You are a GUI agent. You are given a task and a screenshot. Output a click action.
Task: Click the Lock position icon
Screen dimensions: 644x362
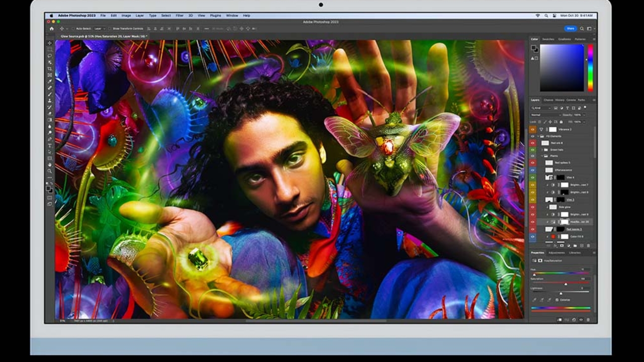tap(549, 122)
